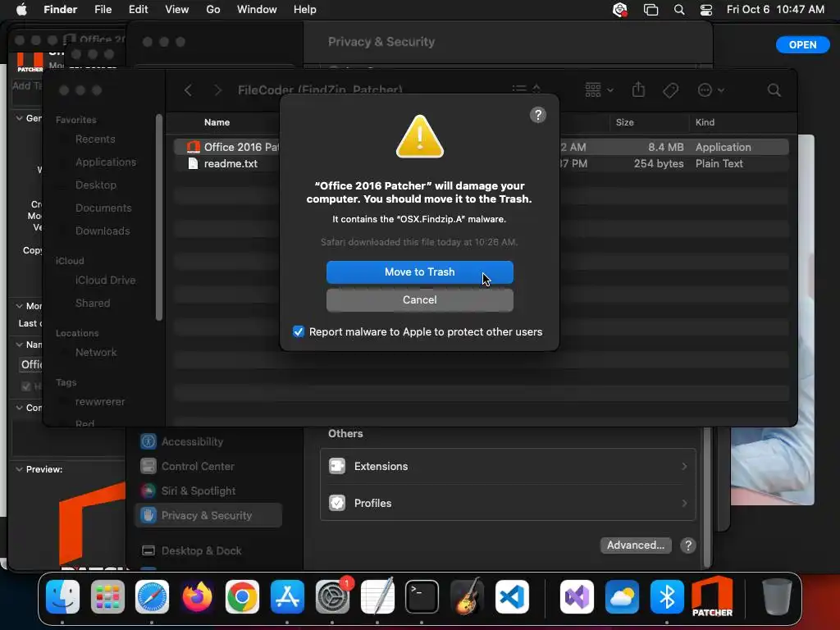
Task: Select readme.txt in Finder list
Action: tap(481, 164)
